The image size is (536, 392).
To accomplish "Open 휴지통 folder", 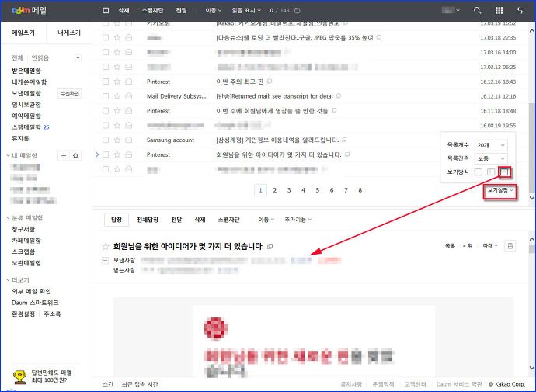I will (x=20, y=139).
